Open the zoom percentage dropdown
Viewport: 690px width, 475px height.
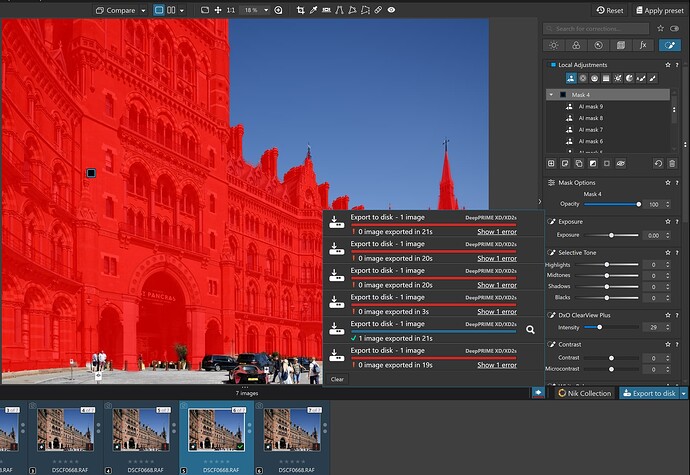point(253,10)
